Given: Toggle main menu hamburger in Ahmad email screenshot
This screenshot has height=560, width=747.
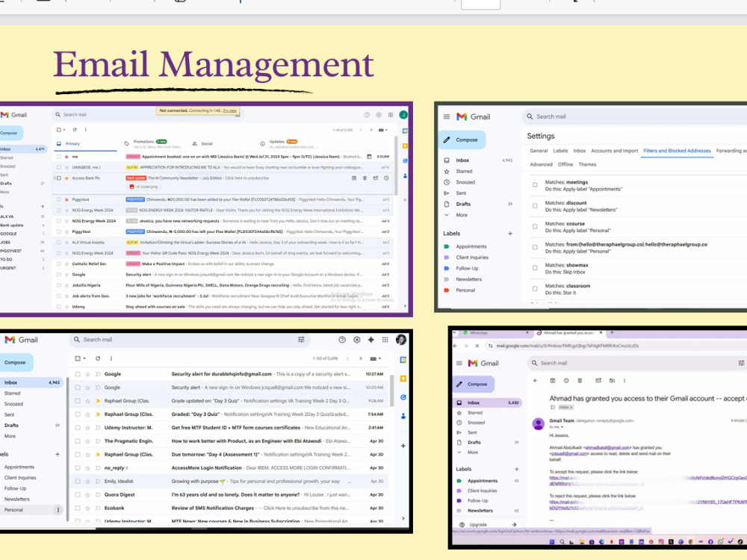Looking at the screenshot, I should click(x=459, y=364).
